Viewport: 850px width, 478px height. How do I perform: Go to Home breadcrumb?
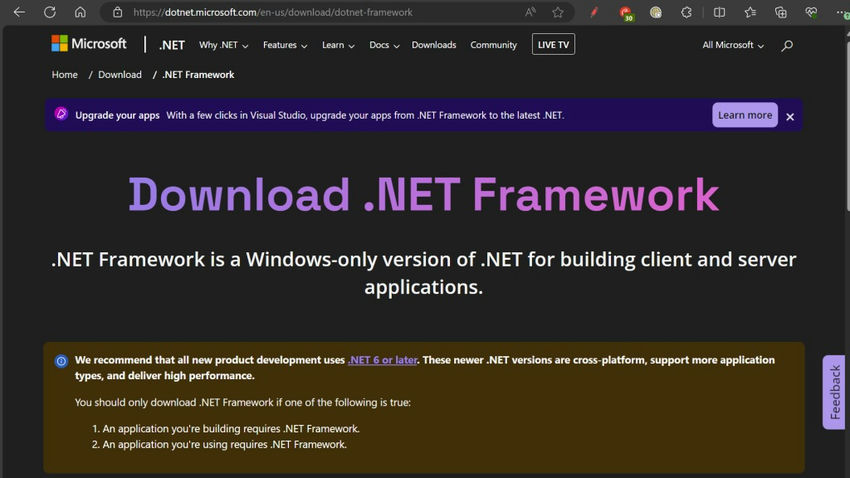click(x=65, y=75)
